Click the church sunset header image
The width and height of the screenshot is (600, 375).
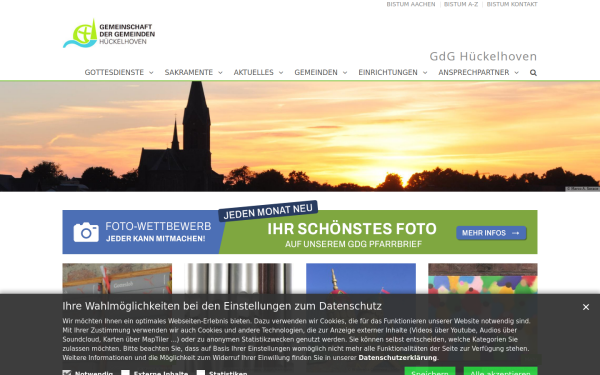click(300, 136)
